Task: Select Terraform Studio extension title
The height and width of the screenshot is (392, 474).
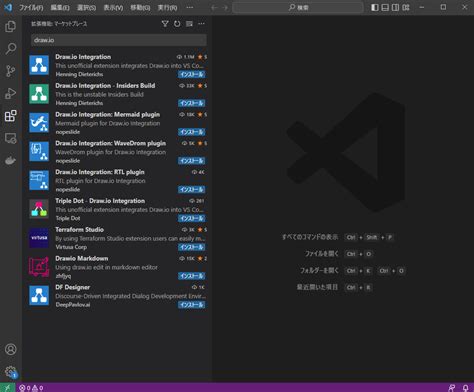Action: pos(79,230)
